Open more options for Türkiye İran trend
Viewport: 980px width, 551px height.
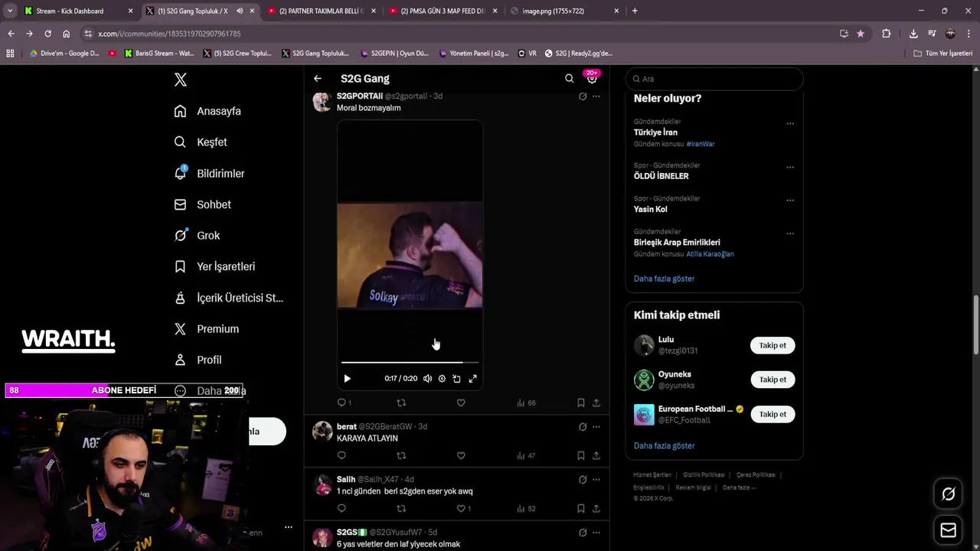pos(790,123)
